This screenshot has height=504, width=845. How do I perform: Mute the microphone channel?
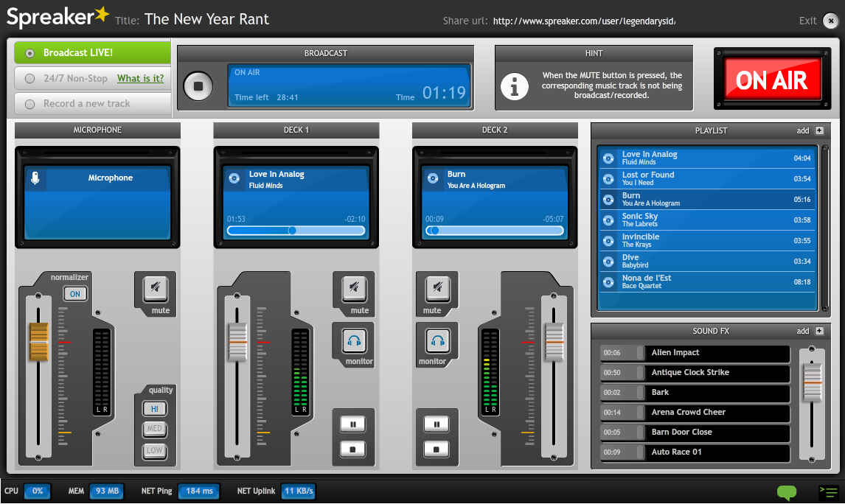pos(155,288)
